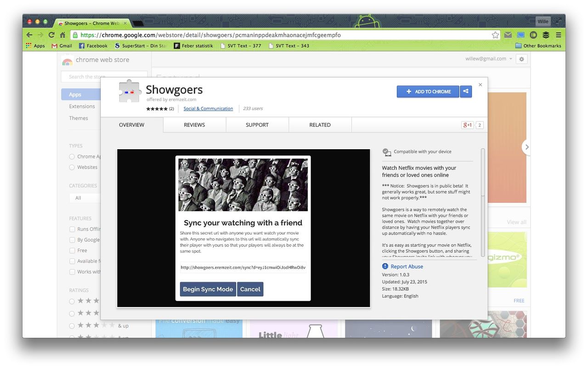
Task: Open the Support tab
Action: pos(257,125)
